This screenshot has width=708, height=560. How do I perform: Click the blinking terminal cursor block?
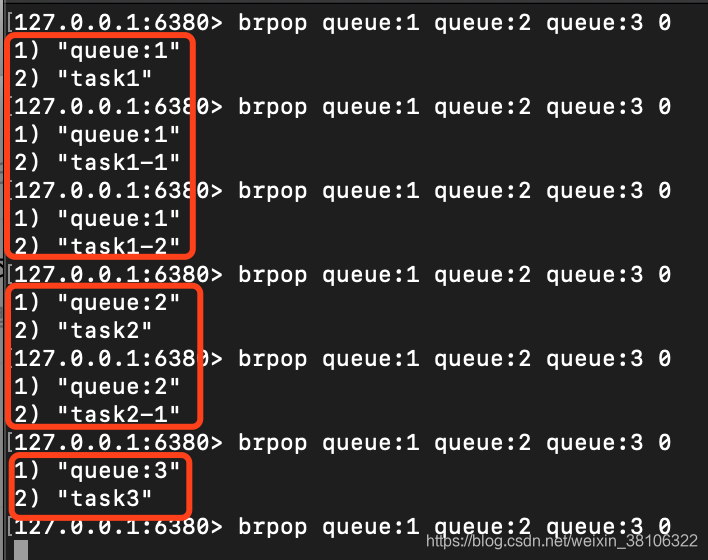(21, 550)
